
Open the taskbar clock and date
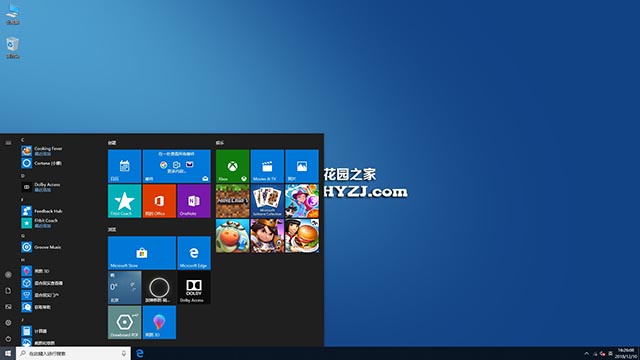(x=626, y=353)
